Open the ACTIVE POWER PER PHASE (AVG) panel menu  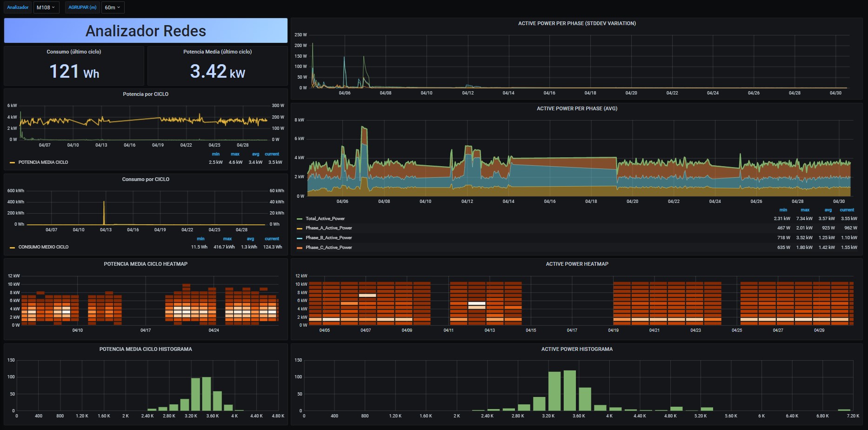coord(577,108)
